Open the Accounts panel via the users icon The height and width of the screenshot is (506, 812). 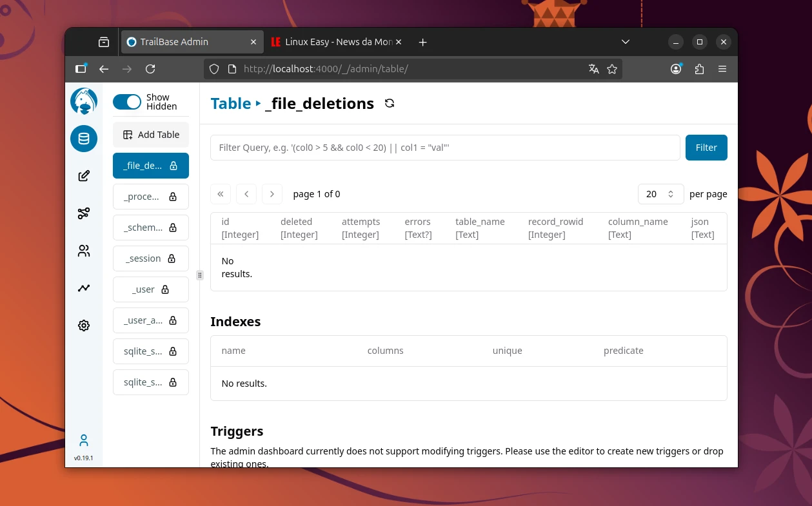tap(83, 250)
